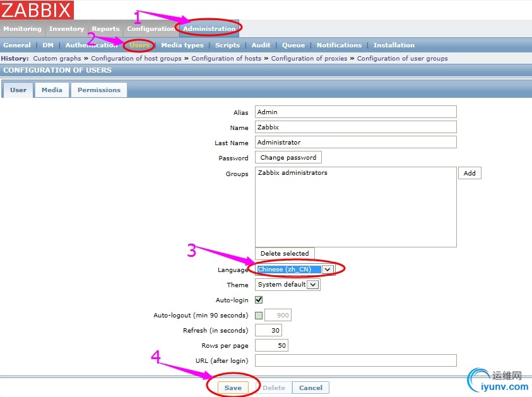The height and width of the screenshot is (397, 532).
Task: Open the Theme dropdown
Action: (287, 285)
